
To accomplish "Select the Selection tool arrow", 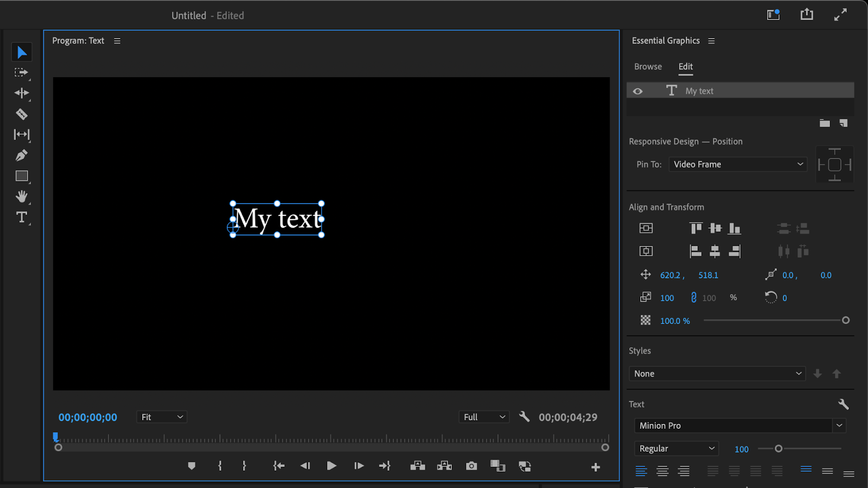I will [x=22, y=52].
